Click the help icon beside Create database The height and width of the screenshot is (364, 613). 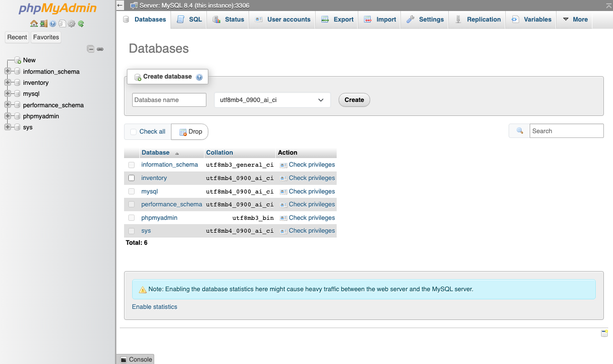tap(199, 77)
